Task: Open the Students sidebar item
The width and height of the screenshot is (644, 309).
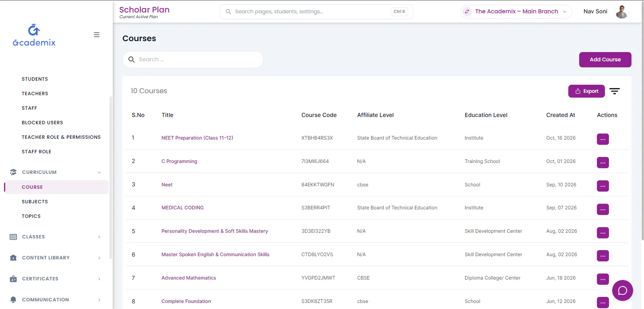Action: [35, 79]
